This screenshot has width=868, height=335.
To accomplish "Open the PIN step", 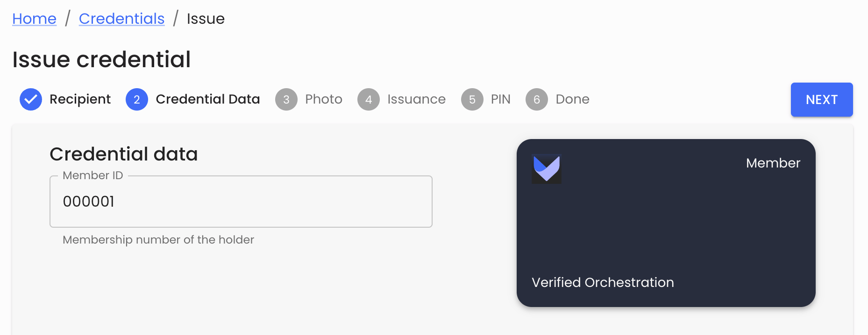I will pyautogui.click(x=500, y=99).
